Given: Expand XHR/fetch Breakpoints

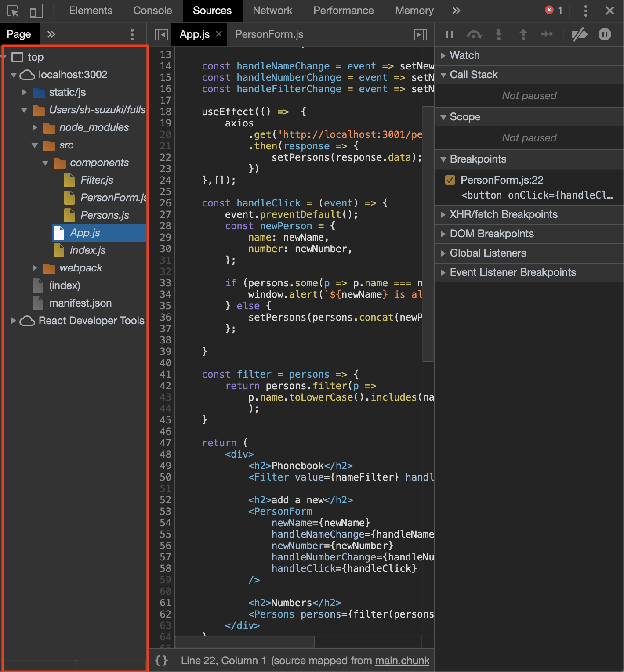Looking at the screenshot, I should 504,214.
